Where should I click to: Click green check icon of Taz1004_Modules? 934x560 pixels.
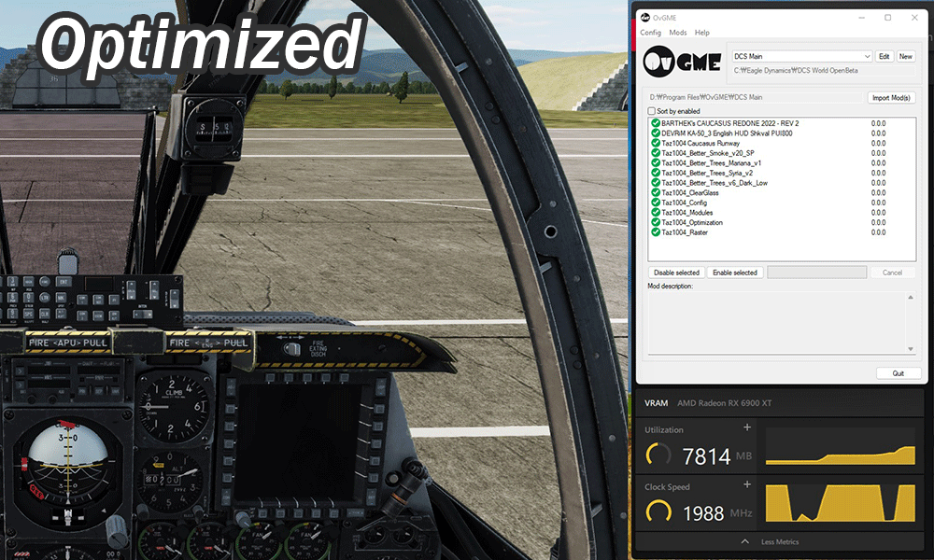coord(656,213)
